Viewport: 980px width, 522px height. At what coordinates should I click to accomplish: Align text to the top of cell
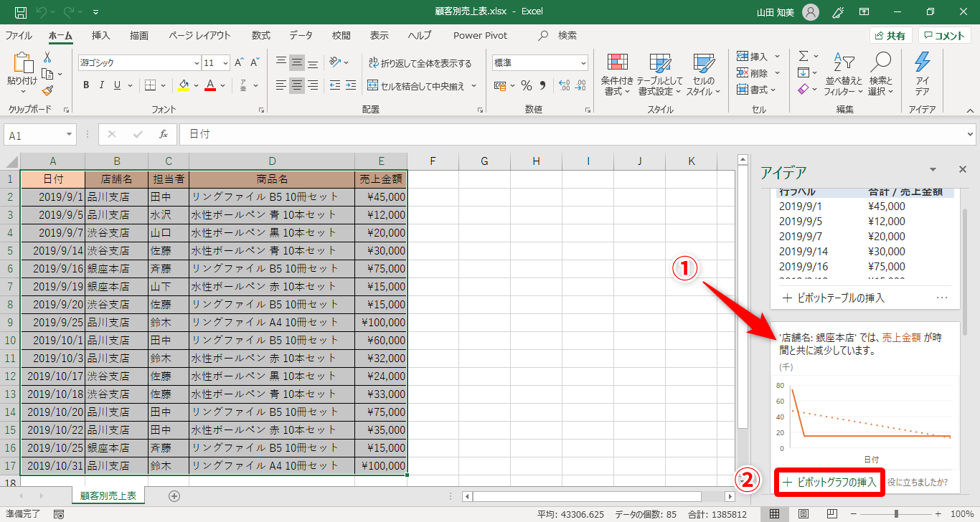pyautogui.click(x=281, y=62)
